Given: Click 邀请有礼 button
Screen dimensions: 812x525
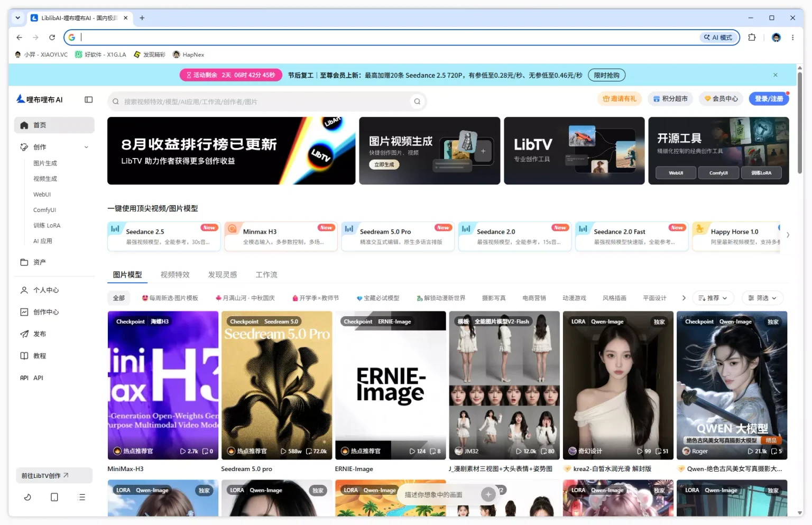Looking at the screenshot, I should click(x=620, y=99).
